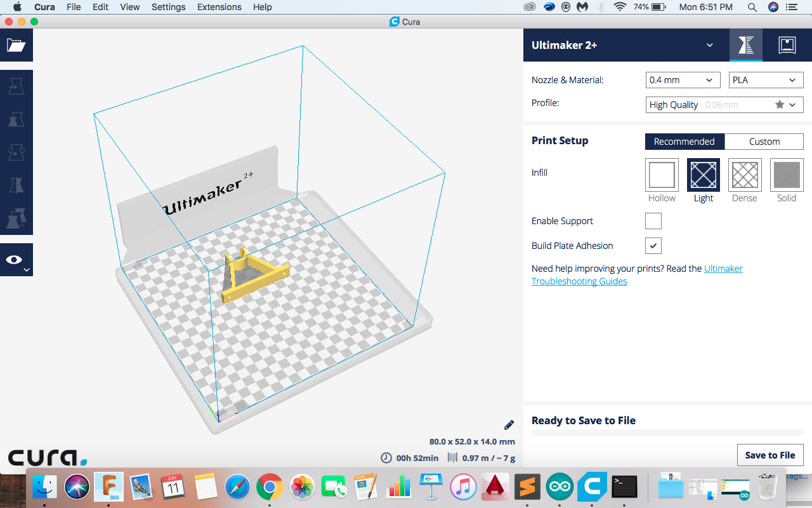Click the pencil icon to rename the job
This screenshot has width=812, height=508.
pyautogui.click(x=509, y=425)
